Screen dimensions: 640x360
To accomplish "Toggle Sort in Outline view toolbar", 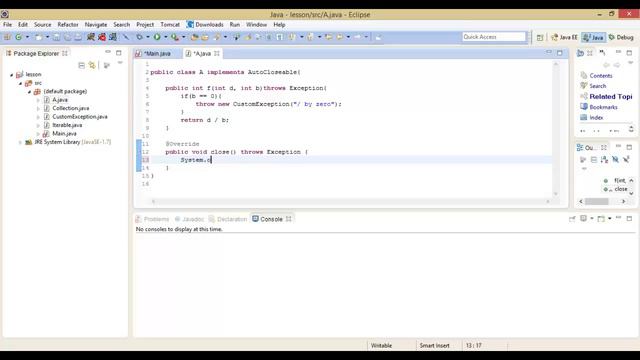I will coord(604,160).
